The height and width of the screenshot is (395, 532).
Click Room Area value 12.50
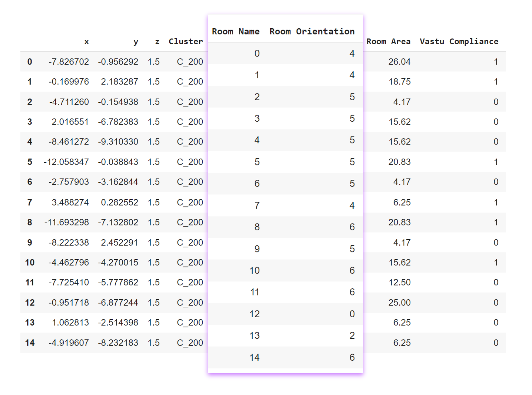tap(400, 282)
